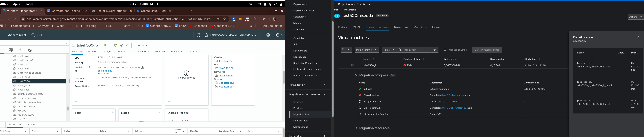Viewport: 644px width, 137px height.
Task: Tick the tshefi500gb row checkbox
Action: click(352, 65)
